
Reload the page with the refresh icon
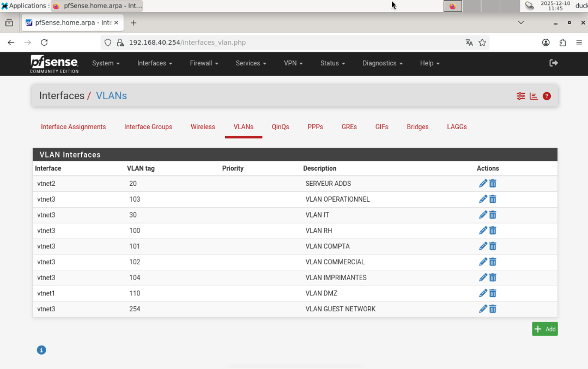pos(44,42)
